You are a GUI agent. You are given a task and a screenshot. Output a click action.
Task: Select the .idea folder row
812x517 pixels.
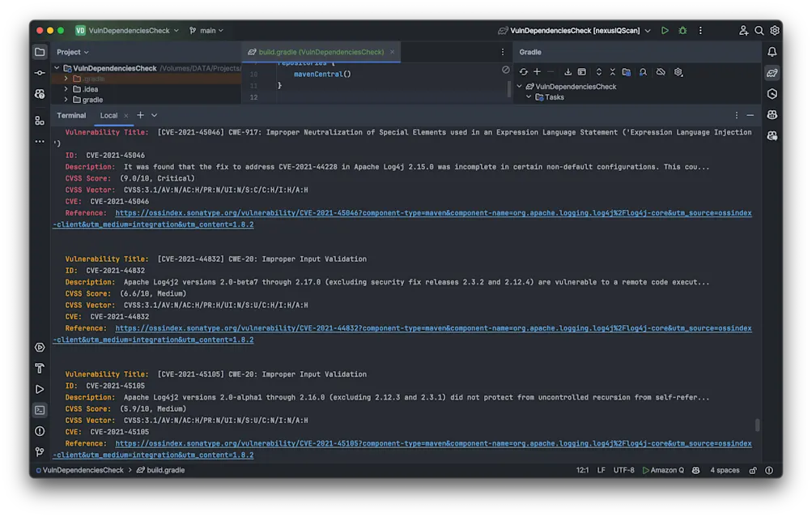point(146,89)
